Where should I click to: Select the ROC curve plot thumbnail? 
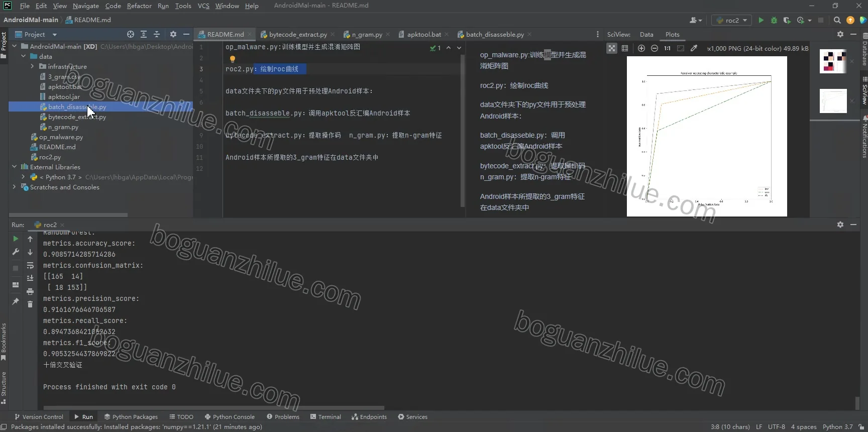pyautogui.click(x=833, y=101)
